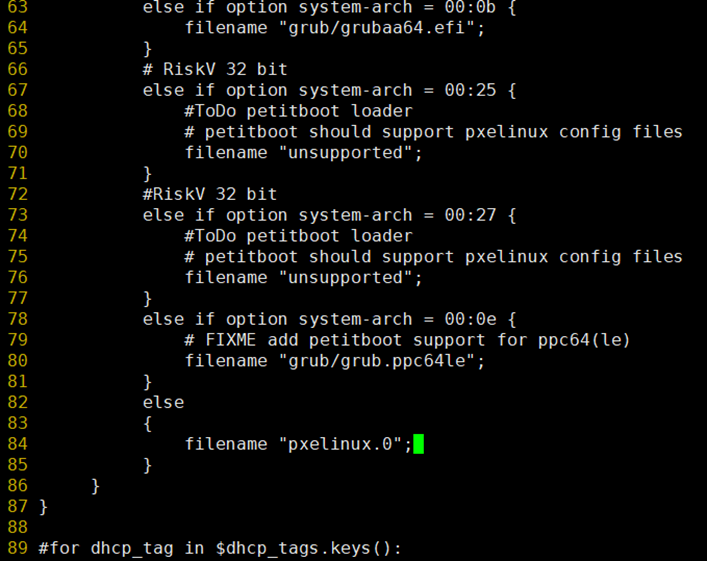707x561 pixels.
Task: Click the "else" keyword on line 82
Action: point(163,402)
